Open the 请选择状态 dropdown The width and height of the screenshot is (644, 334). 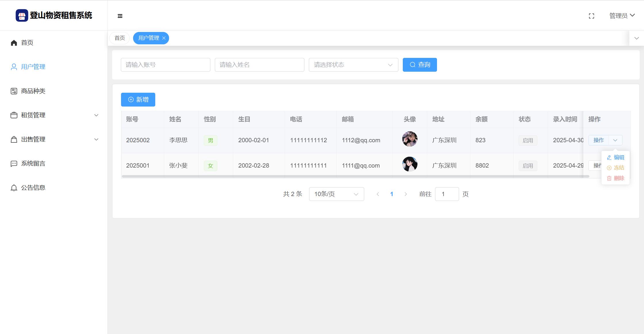coord(353,65)
